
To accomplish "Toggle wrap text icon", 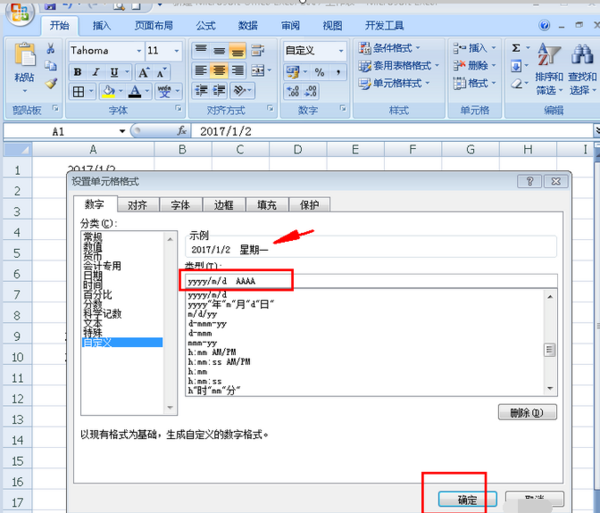I will pyautogui.click(x=258, y=50).
